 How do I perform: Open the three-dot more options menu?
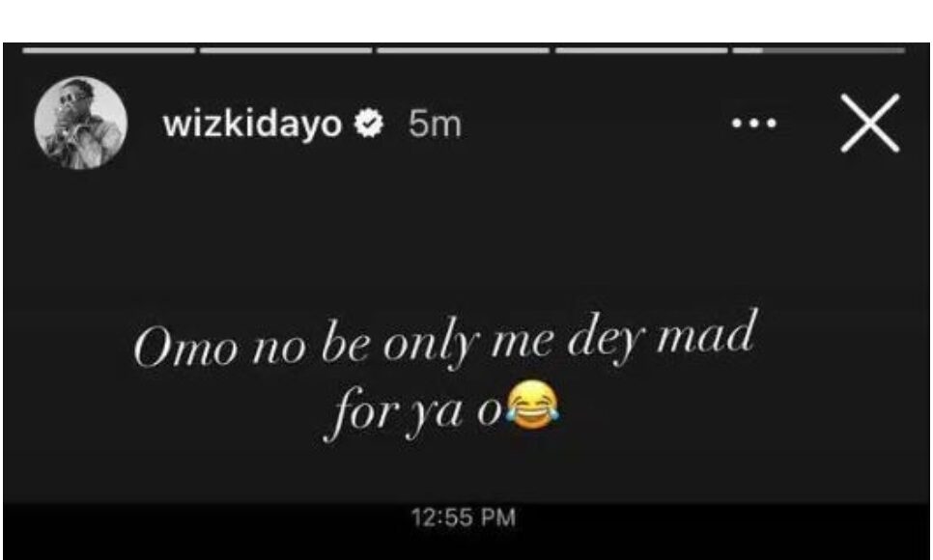754,124
